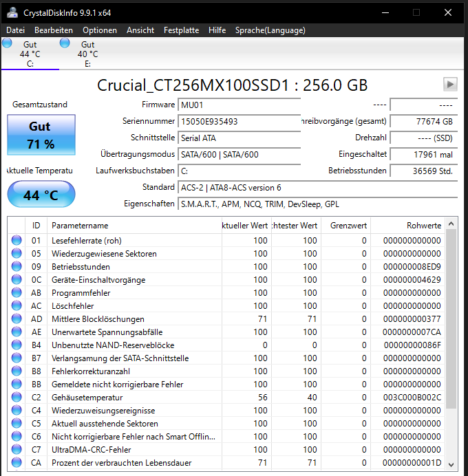
Task: Click status icon for Betriebsstunden row 09
Action: (17, 266)
